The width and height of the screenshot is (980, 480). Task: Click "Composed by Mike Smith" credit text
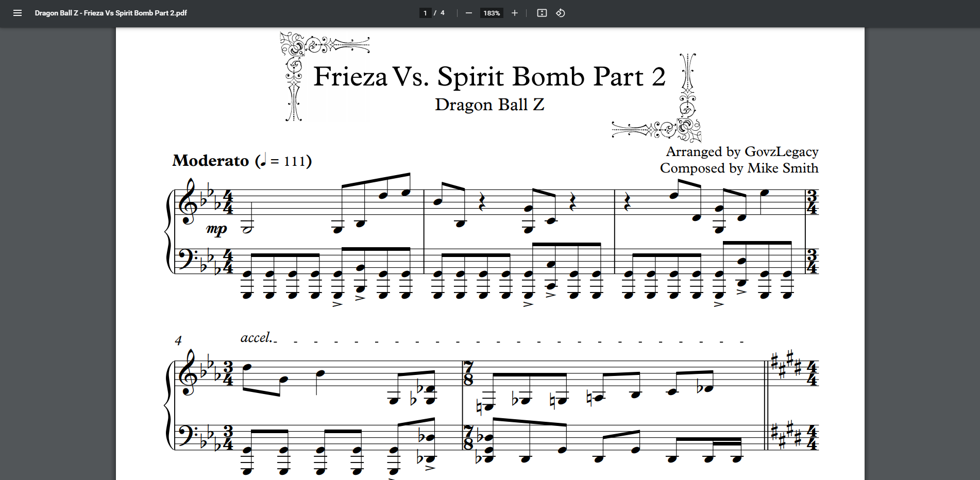click(739, 168)
